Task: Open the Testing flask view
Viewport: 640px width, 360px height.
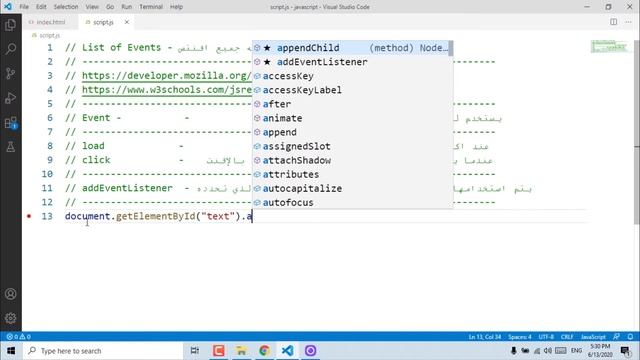Action: pyautogui.click(x=11, y=147)
